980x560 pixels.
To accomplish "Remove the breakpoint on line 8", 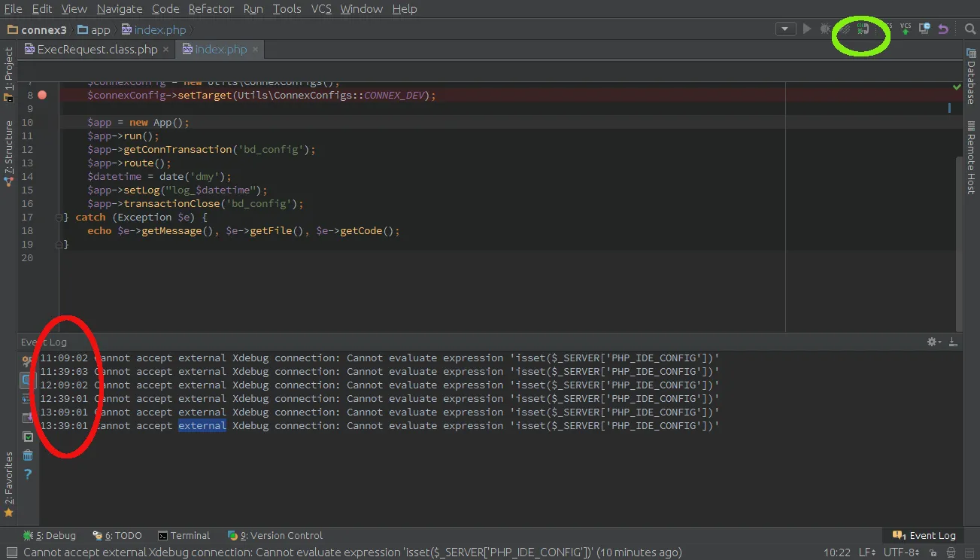I will click(x=42, y=95).
